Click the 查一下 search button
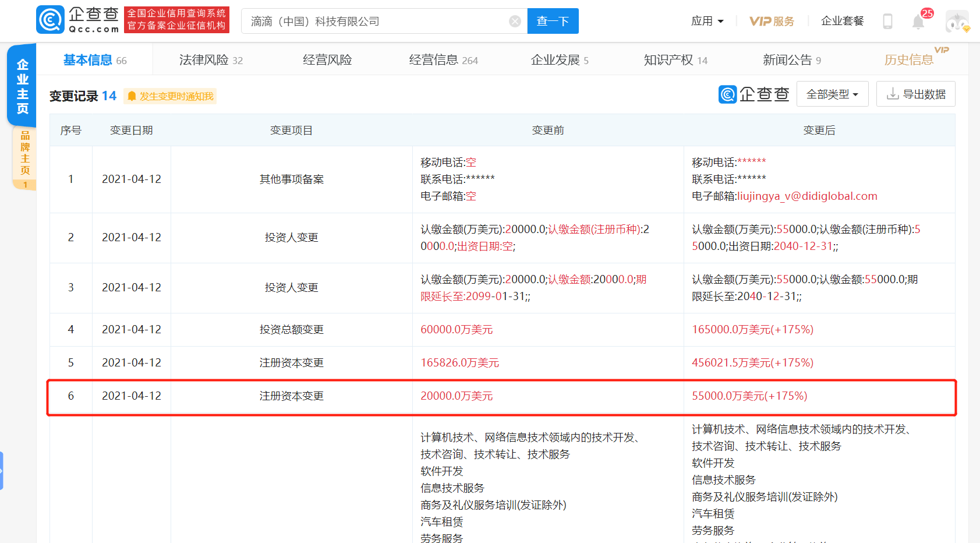Viewport: 980px width, 543px height. click(x=553, y=22)
